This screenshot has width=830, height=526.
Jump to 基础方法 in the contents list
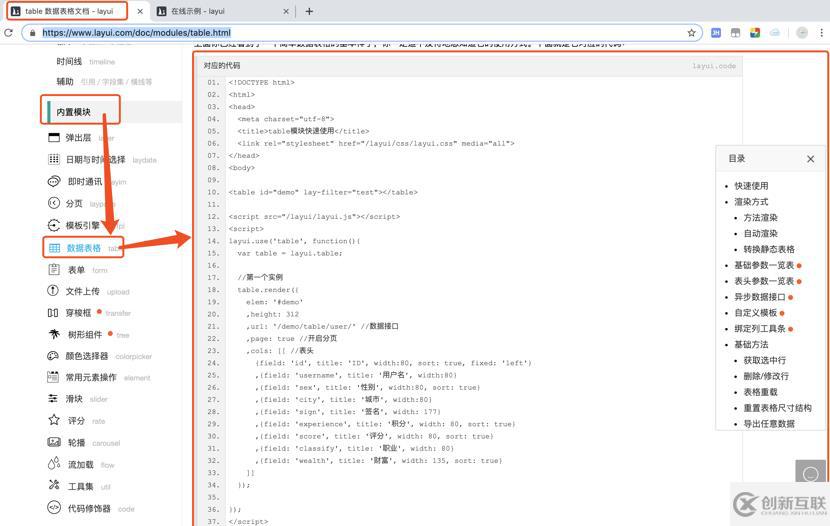click(x=751, y=344)
